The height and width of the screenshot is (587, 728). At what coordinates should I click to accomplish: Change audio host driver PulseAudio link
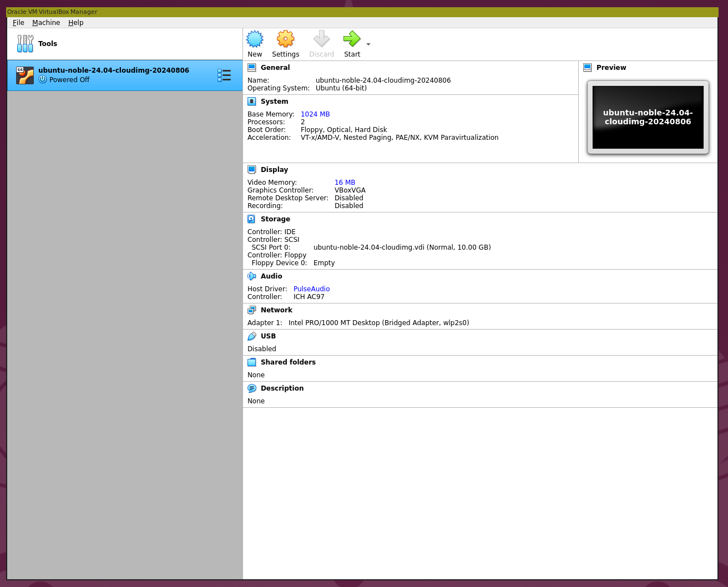[311, 289]
